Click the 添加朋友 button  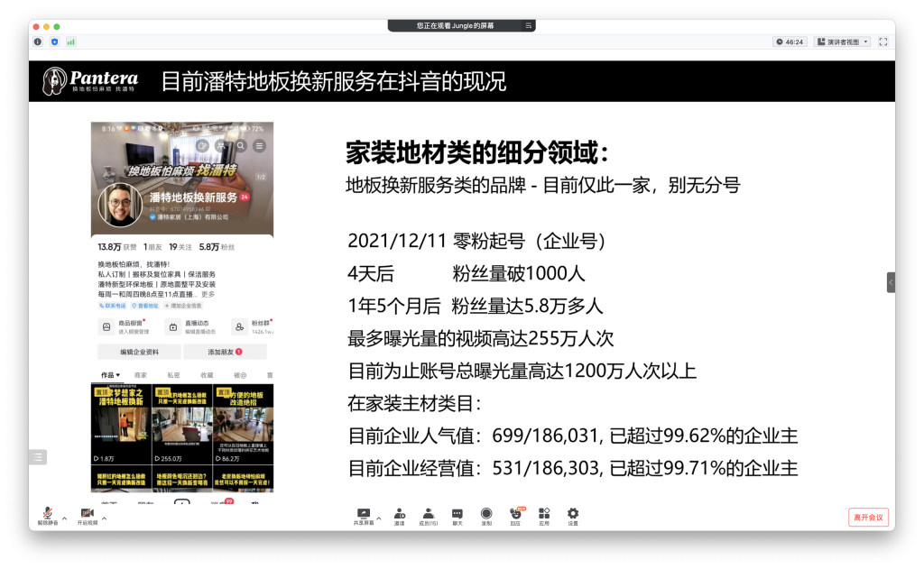pos(225,353)
